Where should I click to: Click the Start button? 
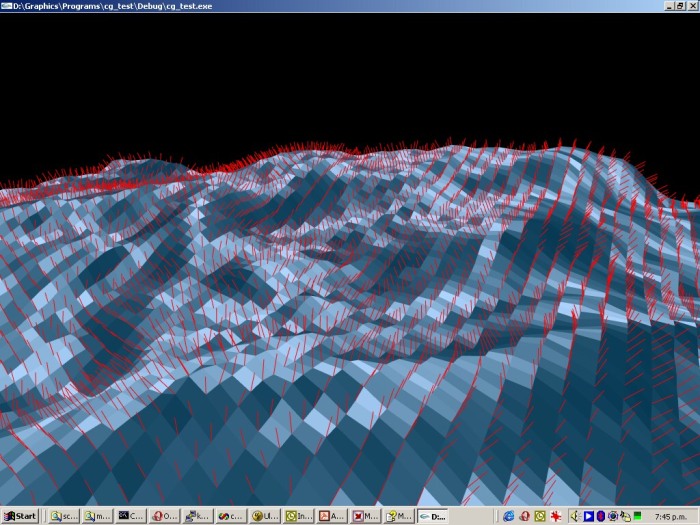(20, 516)
